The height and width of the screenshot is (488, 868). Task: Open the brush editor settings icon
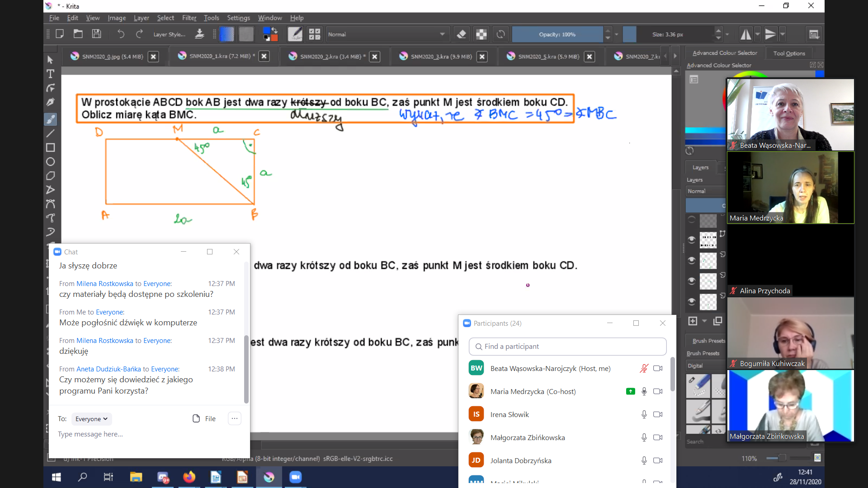tap(295, 34)
